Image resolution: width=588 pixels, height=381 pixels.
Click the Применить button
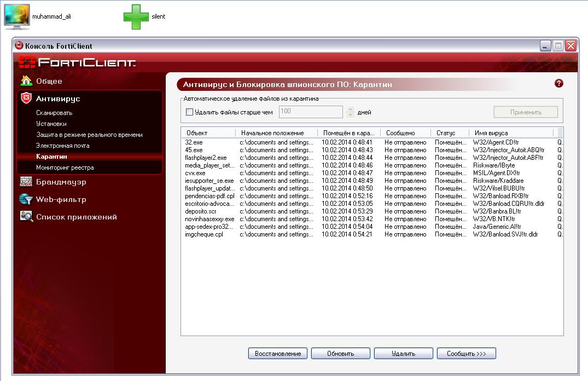coord(526,112)
